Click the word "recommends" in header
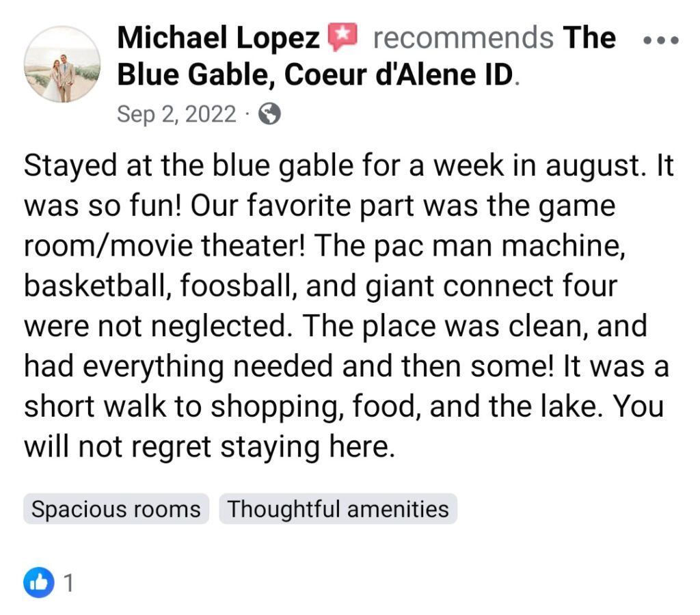Viewport: 700px width, 615px height. 463,38
